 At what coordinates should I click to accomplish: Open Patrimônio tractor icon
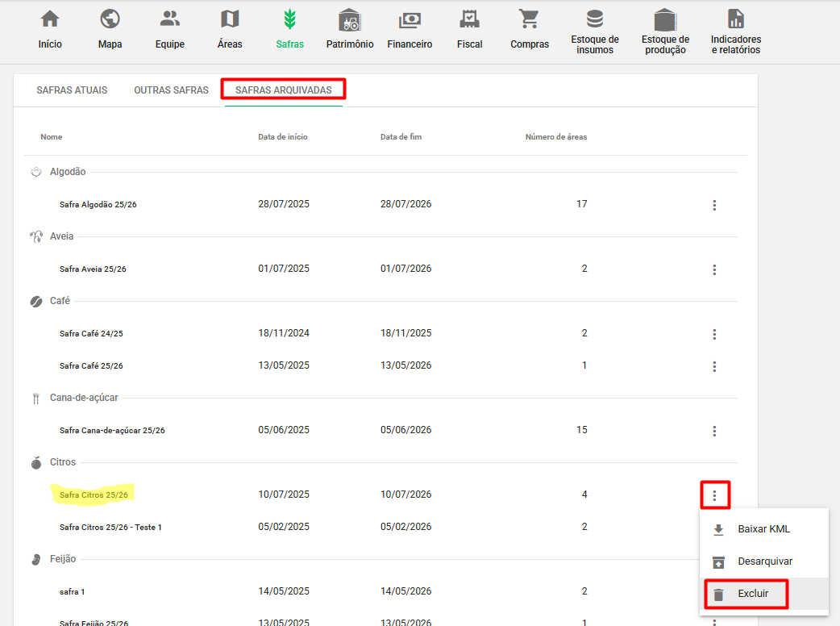click(x=350, y=19)
